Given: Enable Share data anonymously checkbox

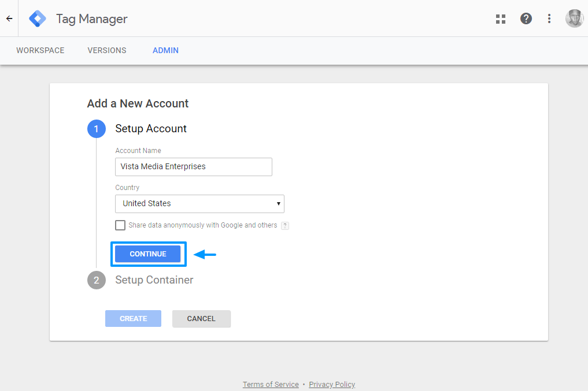Looking at the screenshot, I should coord(120,225).
